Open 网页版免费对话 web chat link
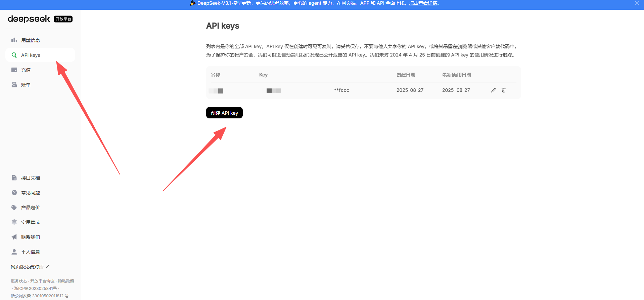This screenshot has height=300, width=644. (x=30, y=267)
